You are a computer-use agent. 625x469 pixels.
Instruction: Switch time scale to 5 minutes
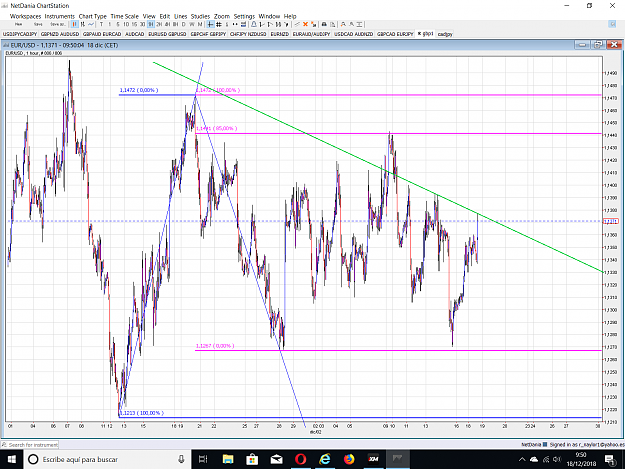point(118,24)
